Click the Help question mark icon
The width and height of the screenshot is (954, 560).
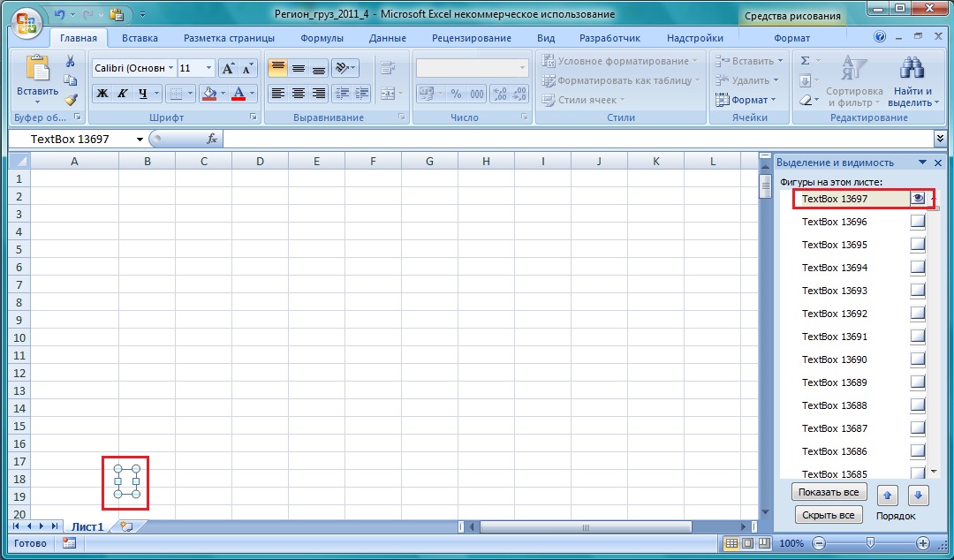[x=880, y=37]
